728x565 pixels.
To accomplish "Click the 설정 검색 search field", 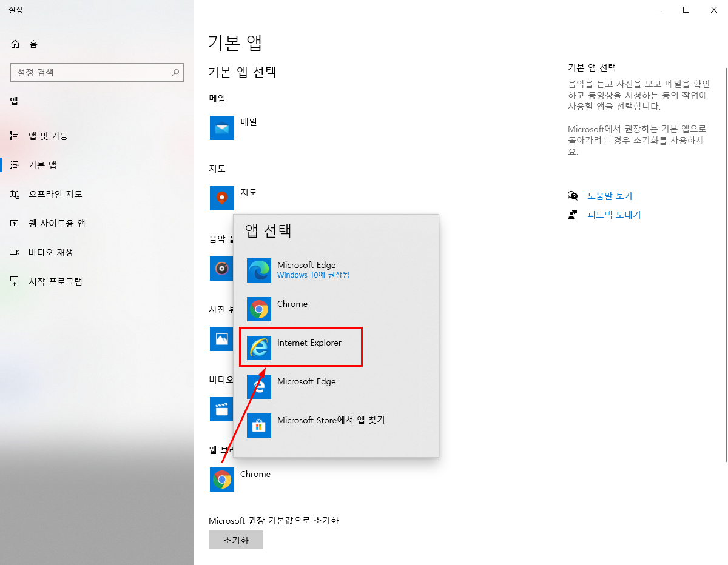I will point(97,72).
